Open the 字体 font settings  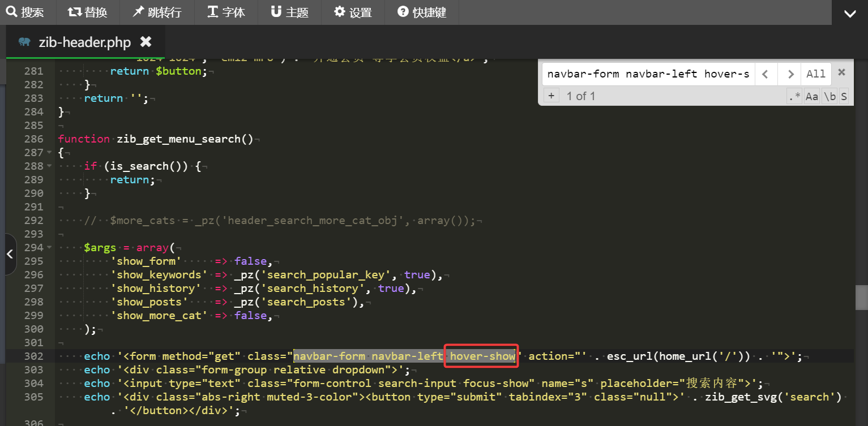[x=226, y=12]
